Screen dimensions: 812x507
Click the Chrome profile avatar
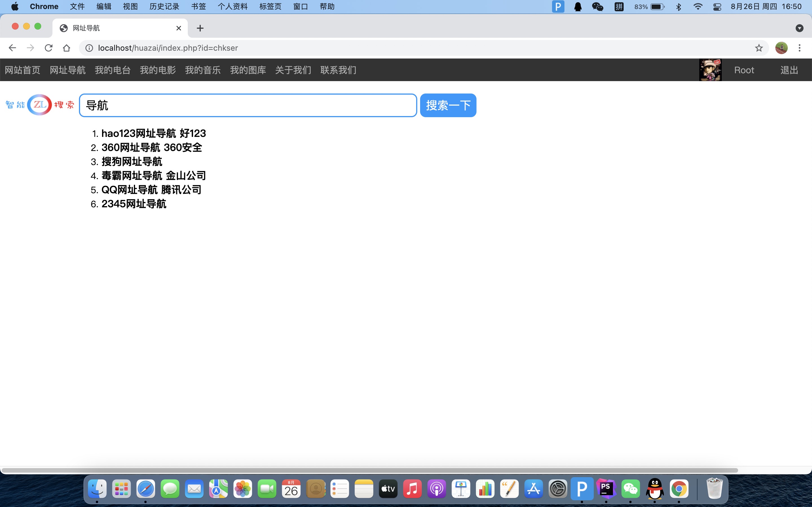(781, 48)
